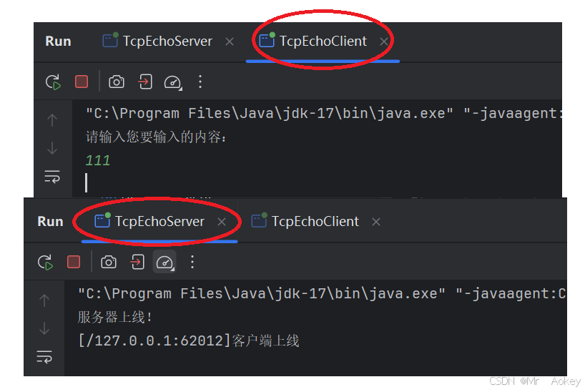Close TcpEchoServer tab in upper panel
Screen dimensions: 585x392
point(230,41)
